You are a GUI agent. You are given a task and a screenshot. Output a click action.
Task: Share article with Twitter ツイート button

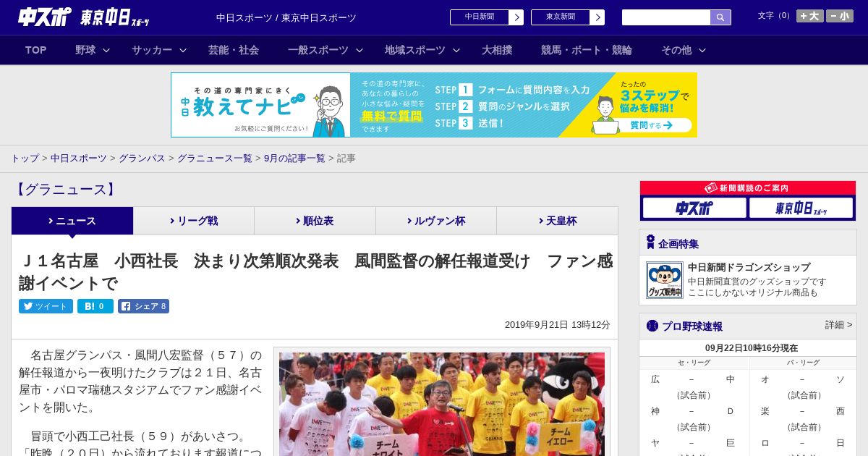click(x=46, y=306)
